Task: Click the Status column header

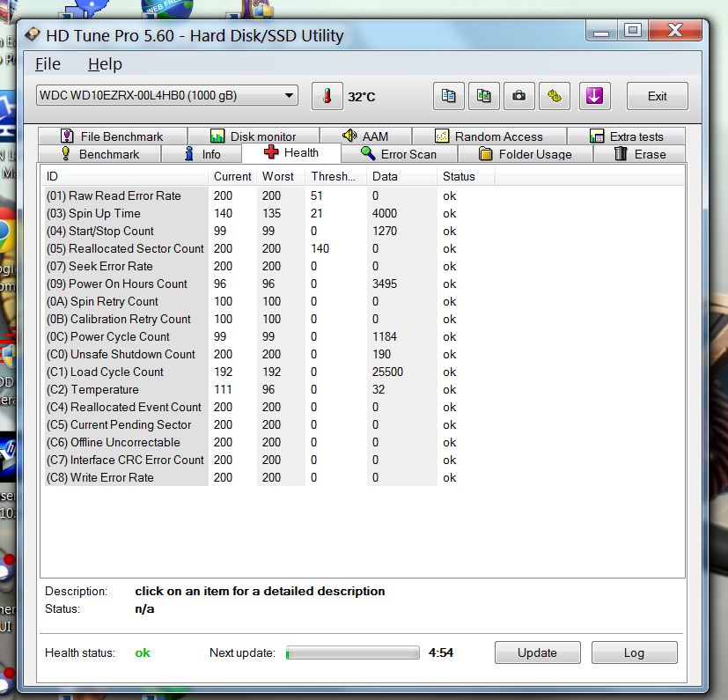Action: 466,176
